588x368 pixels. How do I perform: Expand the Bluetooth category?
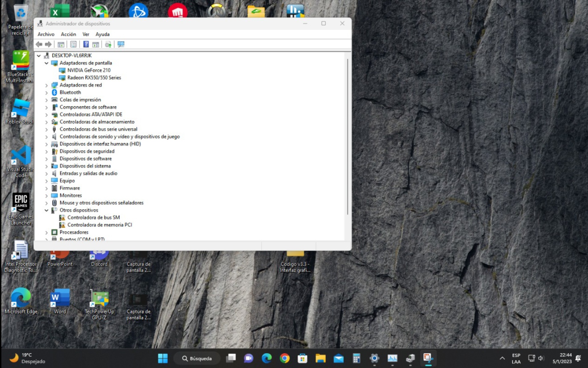click(47, 93)
